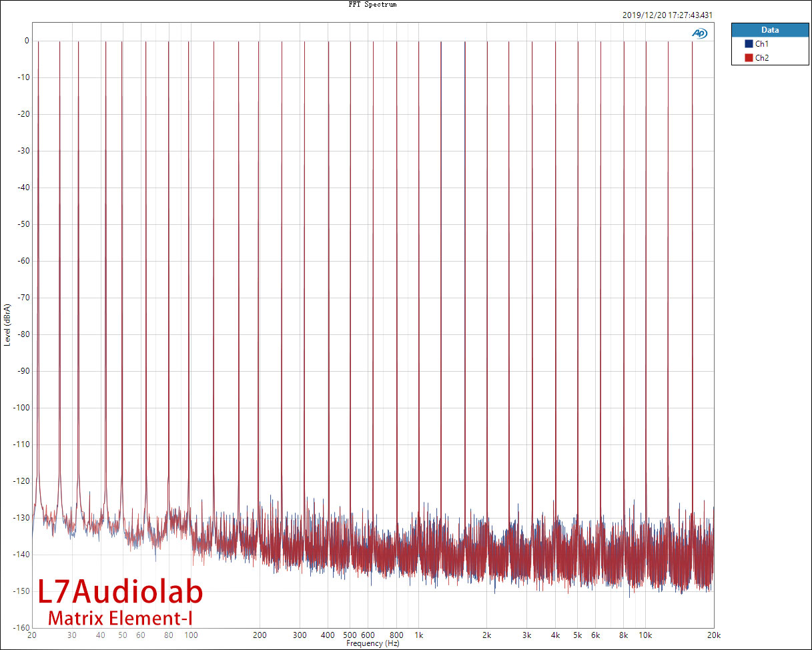Click the L7Audiolab watermark text

click(120, 592)
